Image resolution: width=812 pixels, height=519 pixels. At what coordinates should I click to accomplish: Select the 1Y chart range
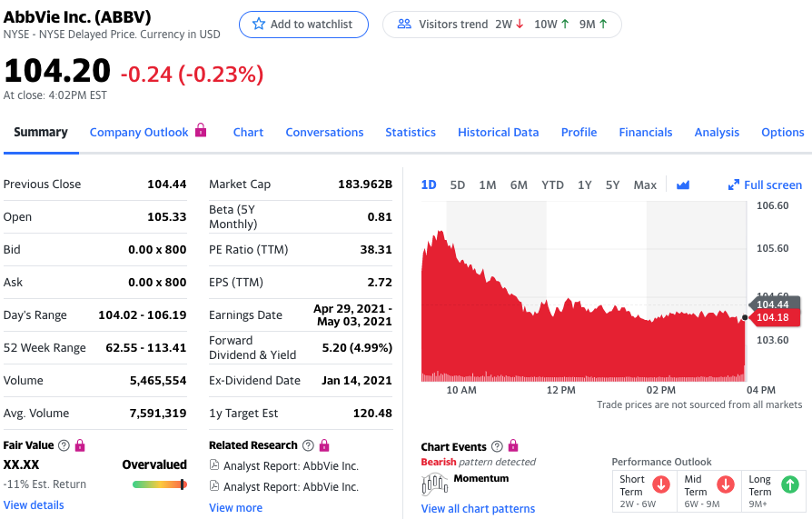pos(585,185)
